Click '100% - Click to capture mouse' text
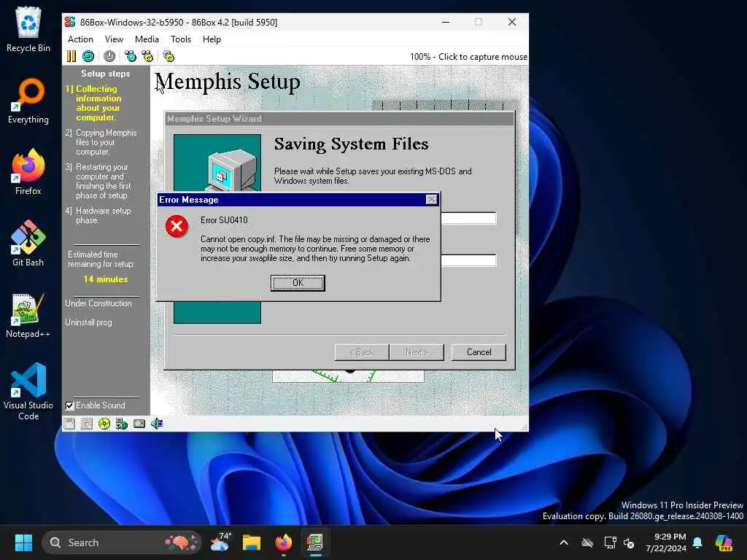 [469, 57]
